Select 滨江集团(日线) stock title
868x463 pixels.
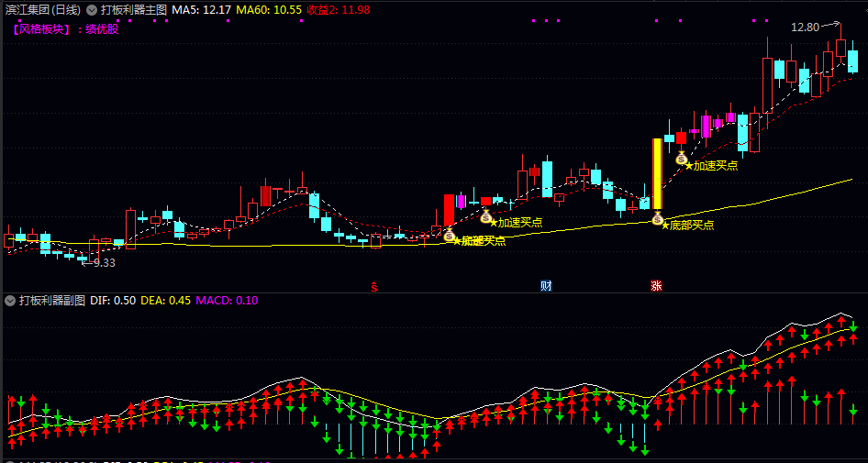coord(42,10)
